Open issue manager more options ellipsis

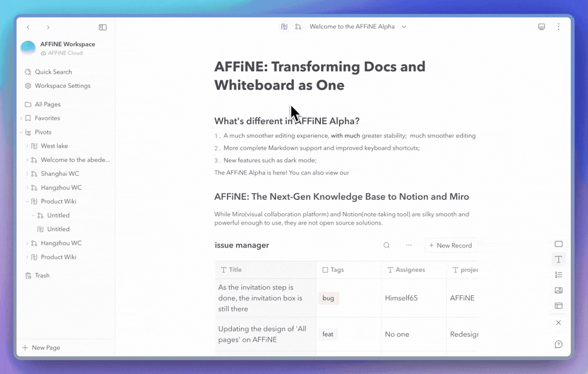coord(409,245)
